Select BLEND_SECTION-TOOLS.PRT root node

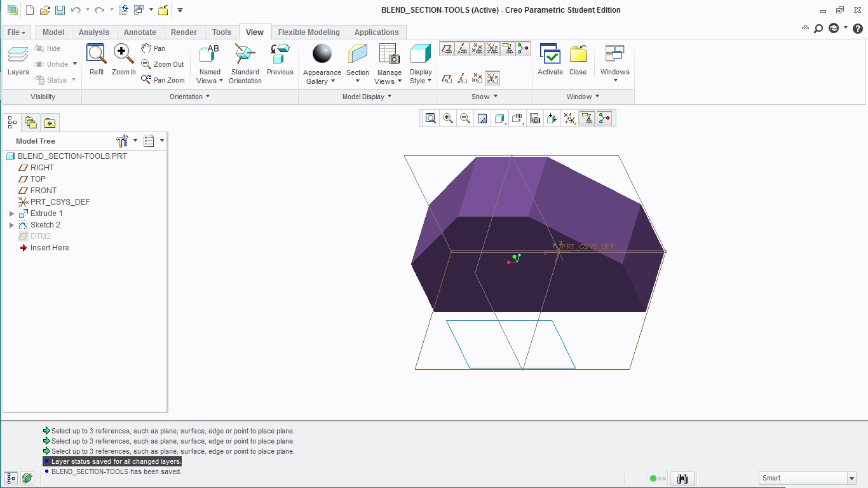click(67, 156)
